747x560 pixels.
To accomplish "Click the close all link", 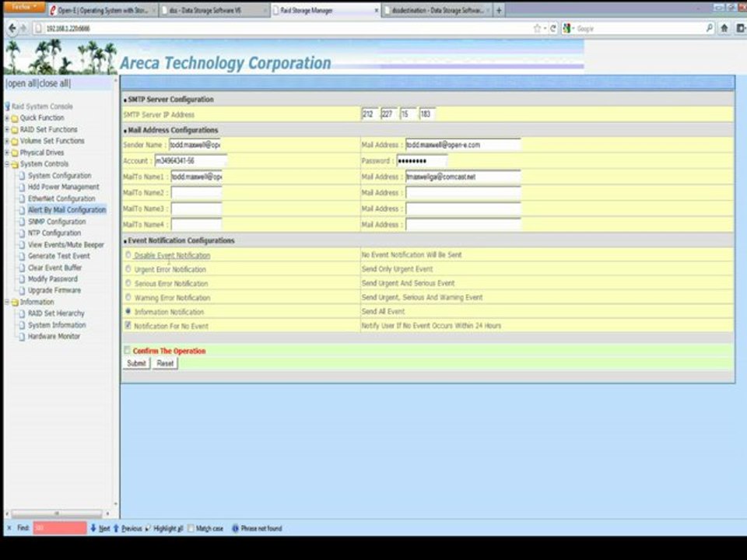I will [54, 83].
